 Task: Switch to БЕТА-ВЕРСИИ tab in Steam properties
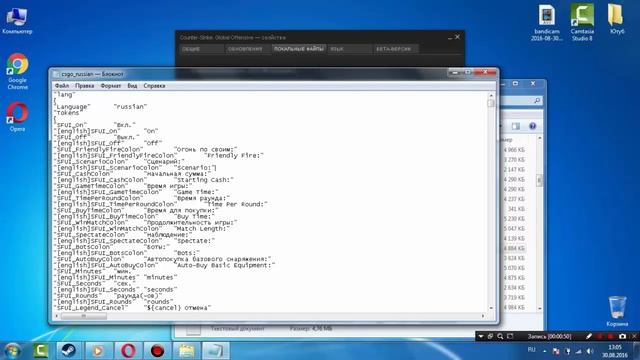point(396,49)
